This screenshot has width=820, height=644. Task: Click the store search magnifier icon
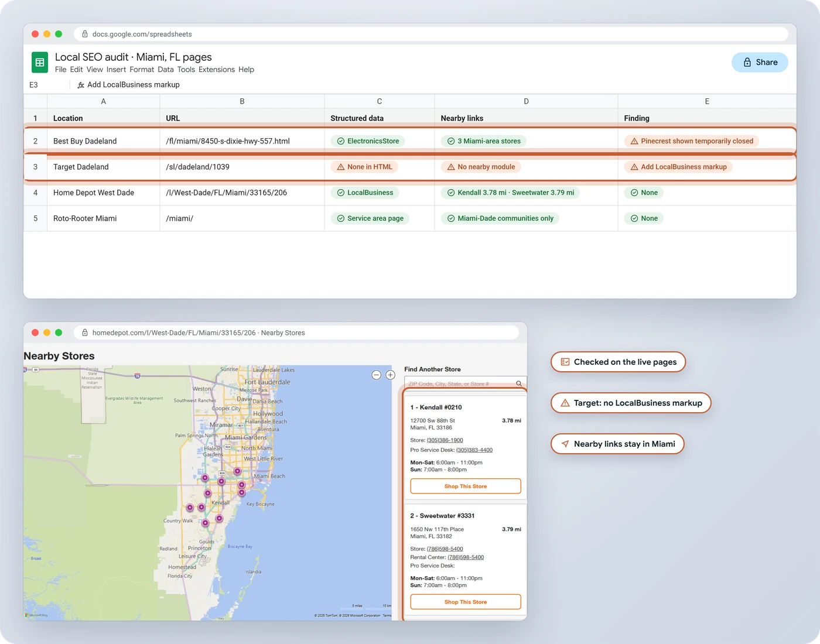[519, 383]
